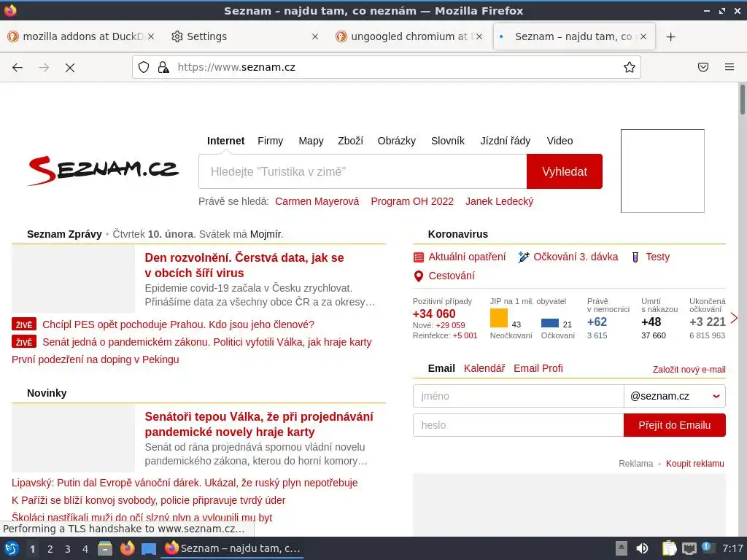View site security via padlock icon
The height and width of the screenshot is (560, 747).
click(163, 67)
